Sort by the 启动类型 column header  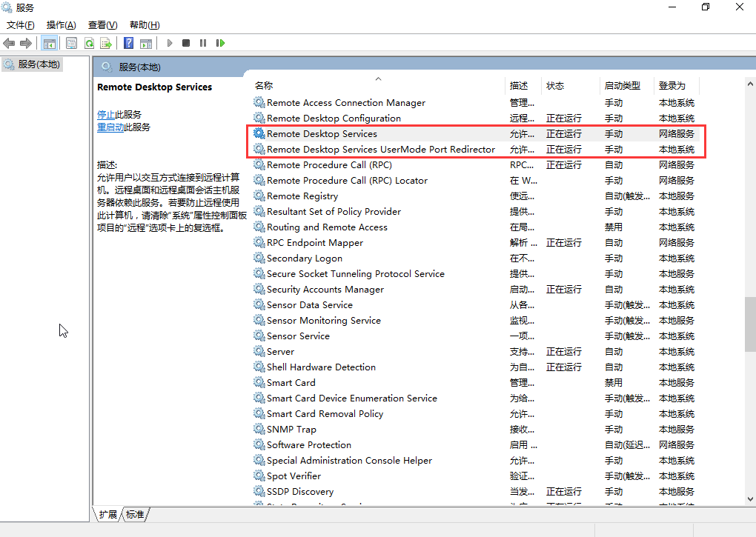pos(627,86)
